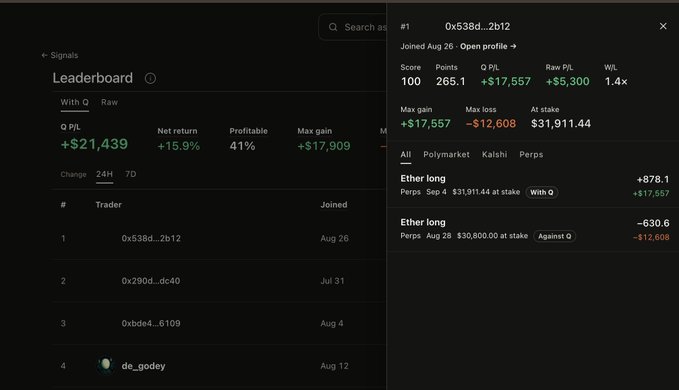Image resolution: width=679 pixels, height=390 pixels.
Task: Click the #1 rank label in panel
Action: [x=405, y=26]
